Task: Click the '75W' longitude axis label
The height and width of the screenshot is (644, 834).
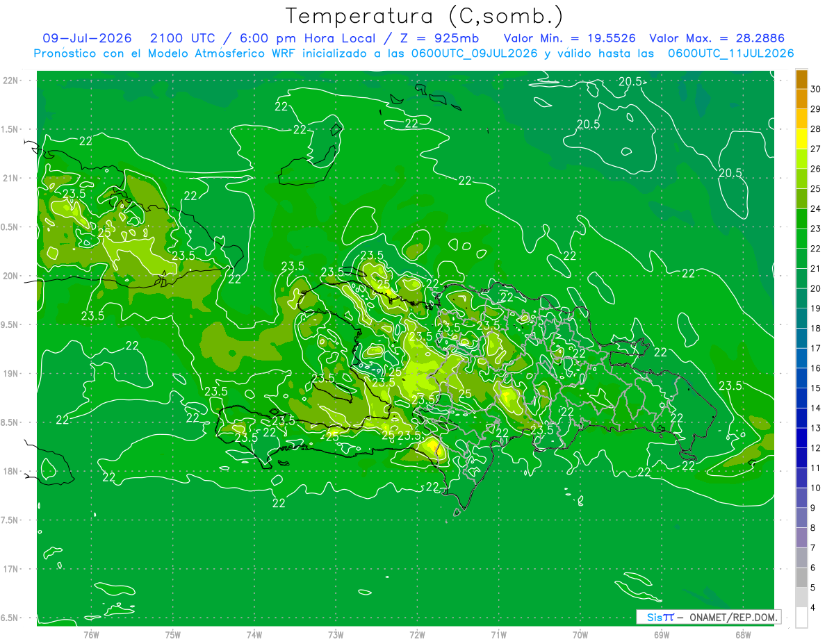Action: [x=172, y=635]
